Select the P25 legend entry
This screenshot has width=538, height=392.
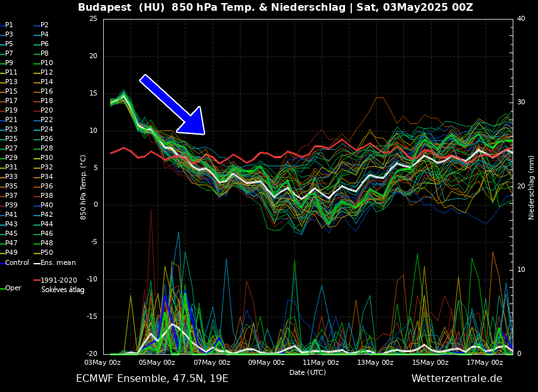[x=11, y=139]
